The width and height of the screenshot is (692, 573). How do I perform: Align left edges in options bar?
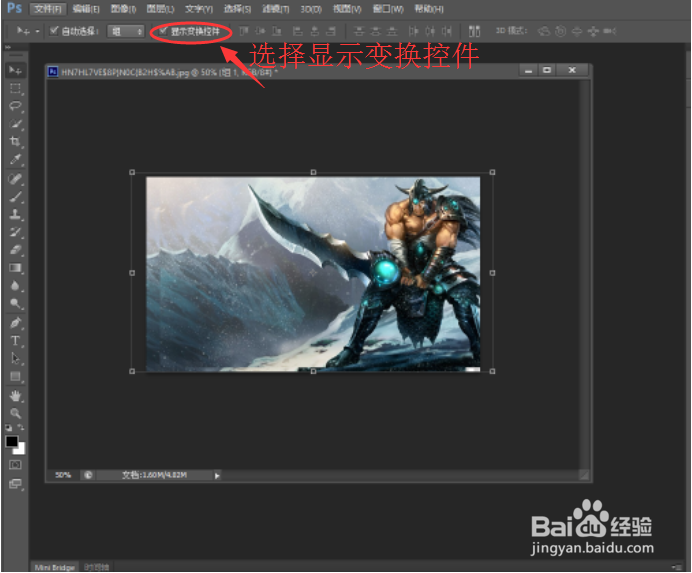pos(298,31)
